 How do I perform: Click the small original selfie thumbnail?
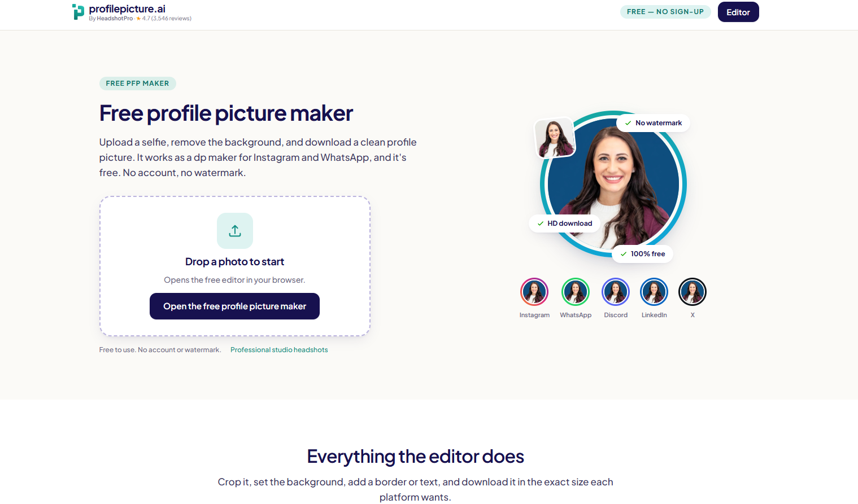555,138
